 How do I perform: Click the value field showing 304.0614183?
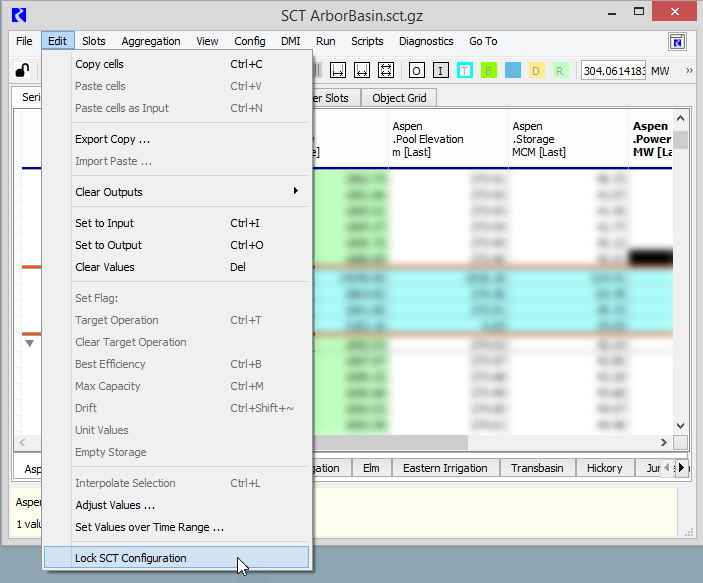614,71
